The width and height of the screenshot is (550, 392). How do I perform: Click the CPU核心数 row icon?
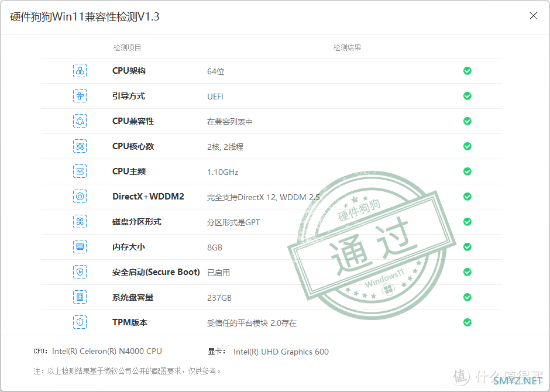tap(80, 146)
